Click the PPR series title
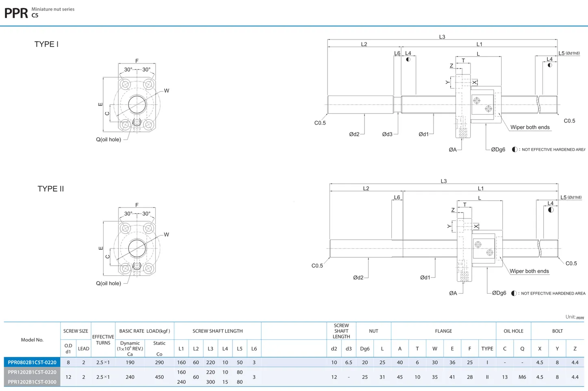Image resolution: width=588 pixels, height=391 pixels. point(16,13)
